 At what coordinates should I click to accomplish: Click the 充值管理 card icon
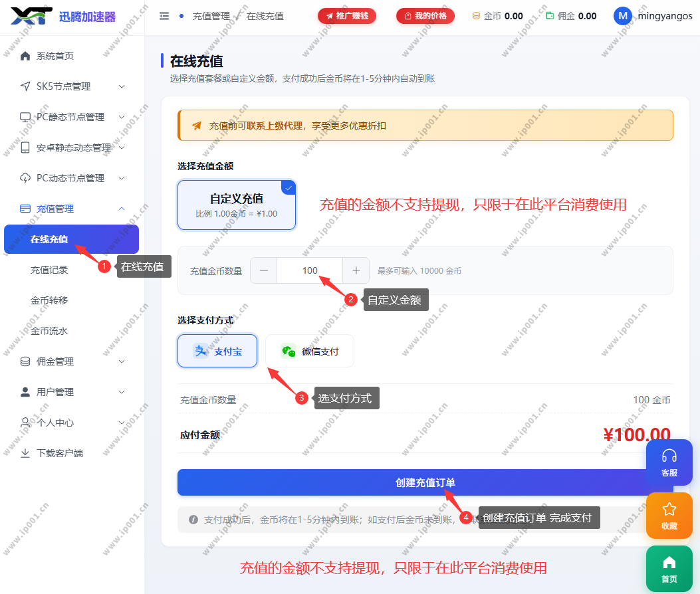(25, 209)
